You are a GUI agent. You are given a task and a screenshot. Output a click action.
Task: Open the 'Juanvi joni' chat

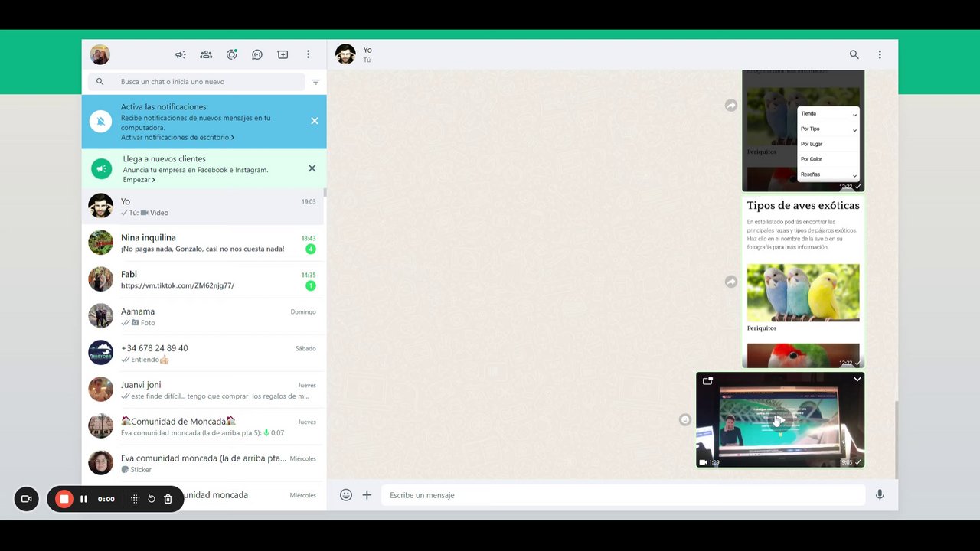[x=203, y=390]
